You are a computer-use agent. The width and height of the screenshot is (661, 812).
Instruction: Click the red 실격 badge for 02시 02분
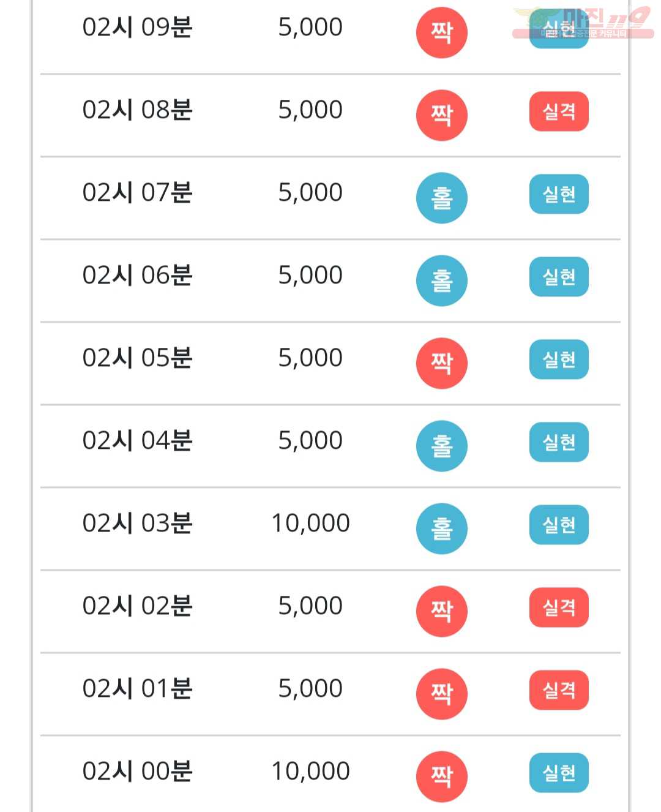coord(559,607)
